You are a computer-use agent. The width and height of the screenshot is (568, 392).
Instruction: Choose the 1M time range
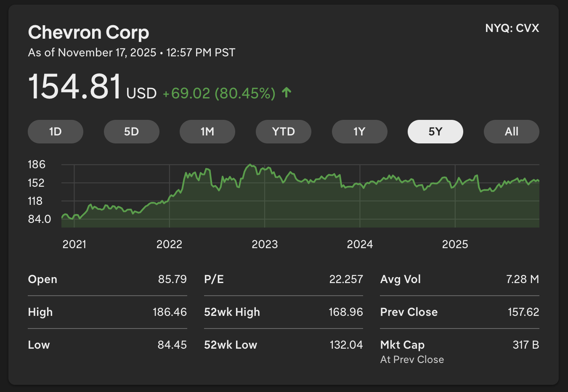[x=207, y=132]
